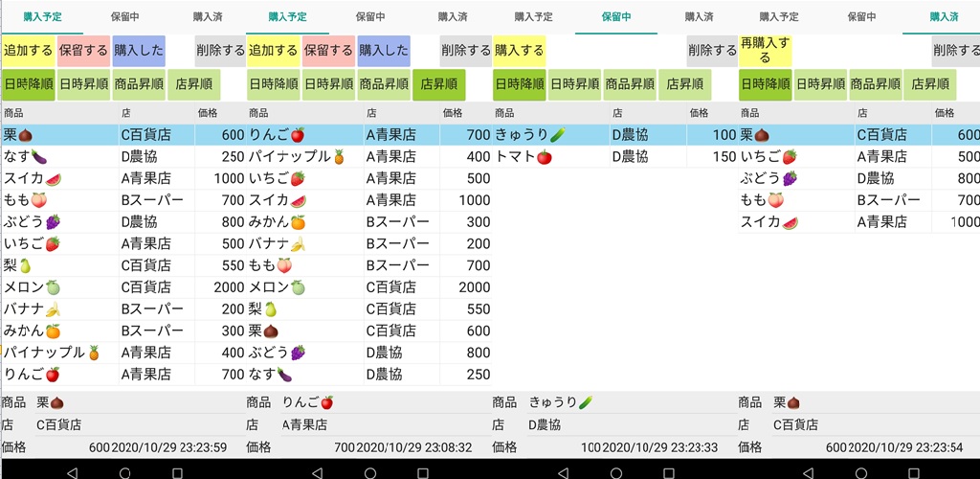The width and height of the screenshot is (980, 479).
Task: Tap 削除する button on the third screen
Action: click(x=712, y=51)
